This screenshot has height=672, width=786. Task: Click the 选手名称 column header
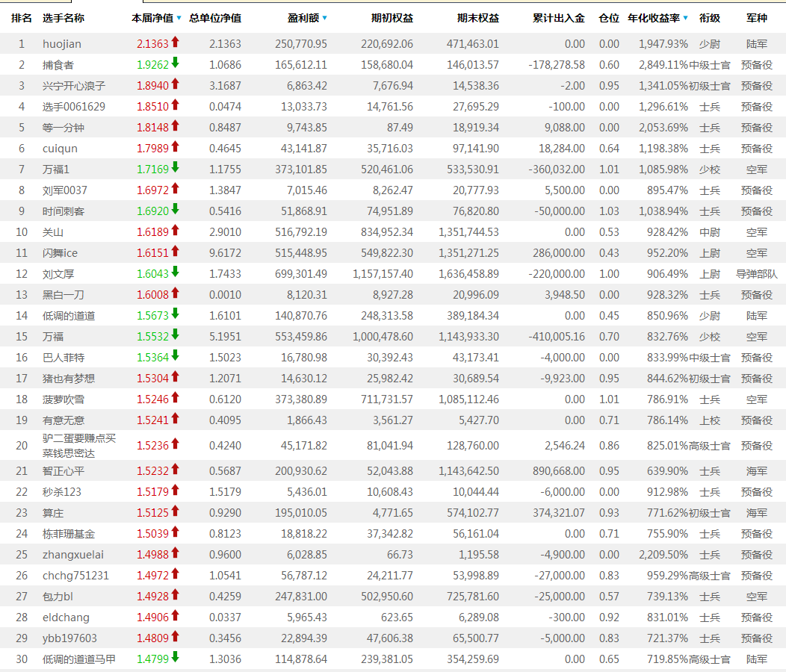[x=64, y=19]
